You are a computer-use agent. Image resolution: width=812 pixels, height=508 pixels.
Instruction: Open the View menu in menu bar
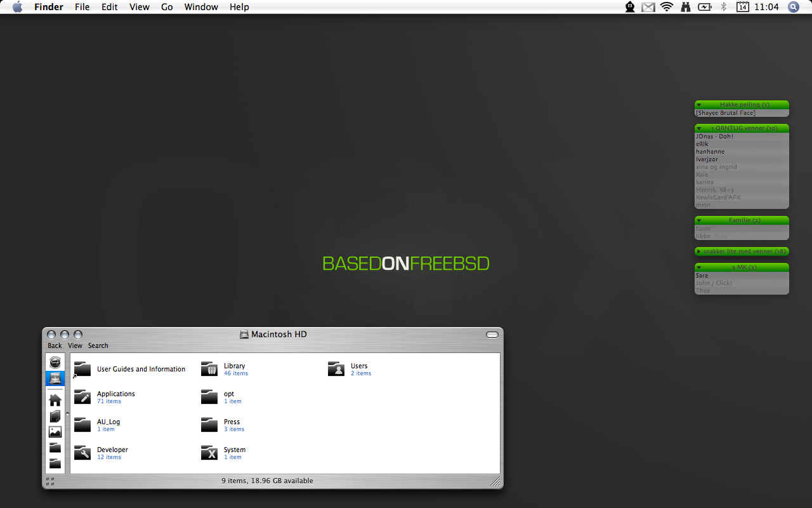(x=140, y=7)
